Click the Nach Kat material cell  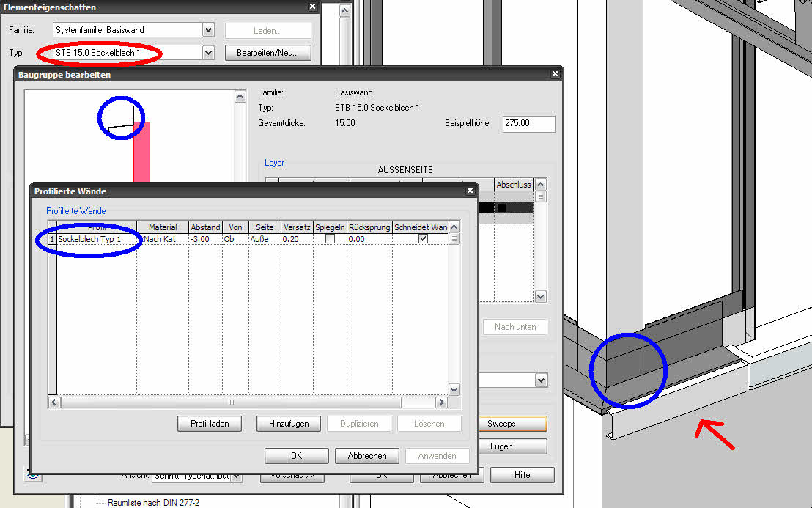[163, 239]
